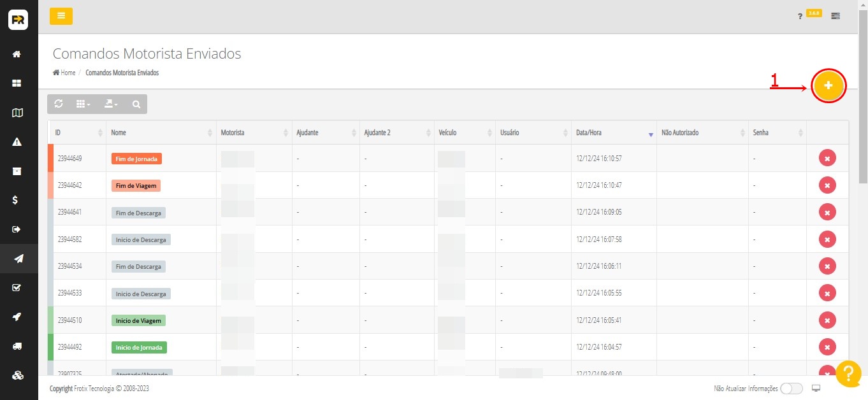Viewport: 868px width, 400px height.
Task: Click the yellow plus add command button
Action: [x=828, y=85]
